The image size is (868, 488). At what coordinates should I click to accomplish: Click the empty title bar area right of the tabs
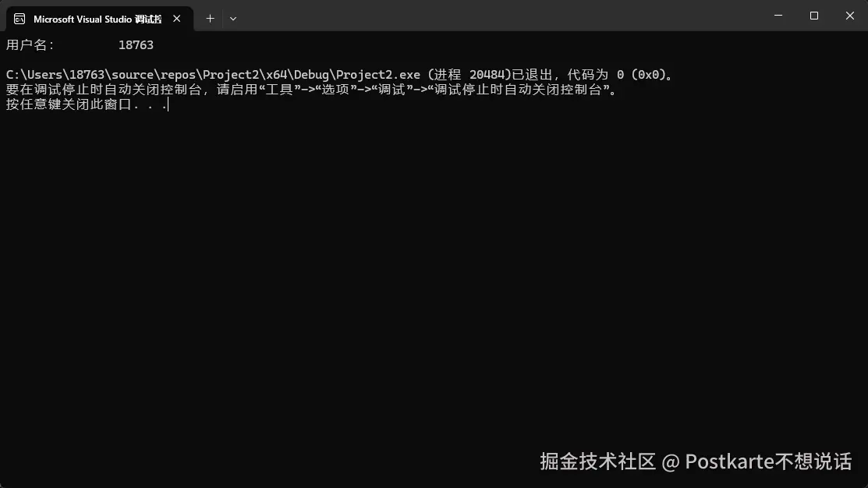click(x=498, y=16)
